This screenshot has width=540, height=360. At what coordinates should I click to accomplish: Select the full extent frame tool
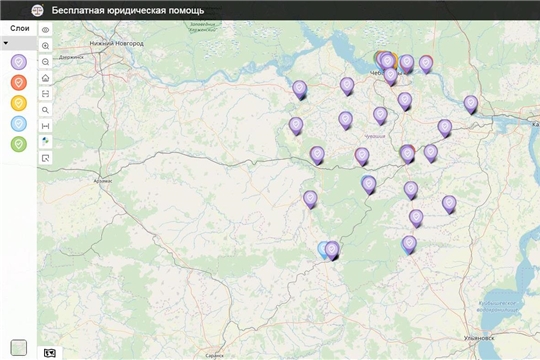coord(45,94)
